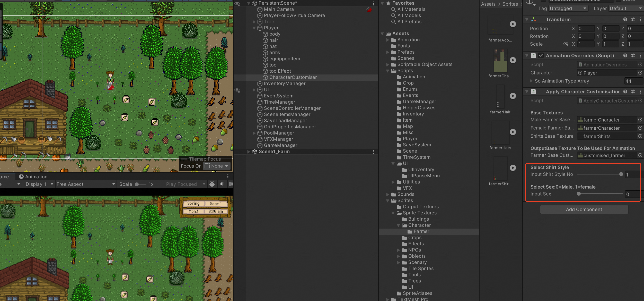Expand the Scene1_Farm scene hierarchy

click(x=249, y=152)
